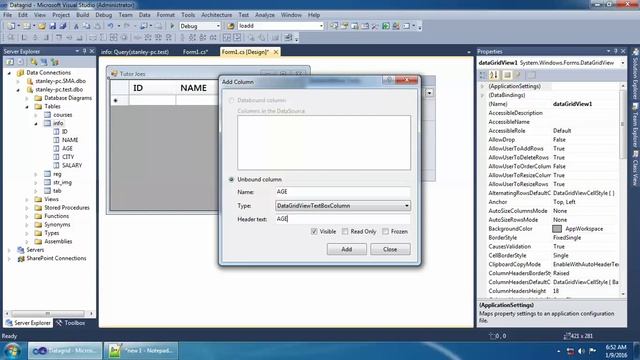This screenshot has height=360, width=640.
Task: Select the CITY column in info table
Action: (68, 157)
